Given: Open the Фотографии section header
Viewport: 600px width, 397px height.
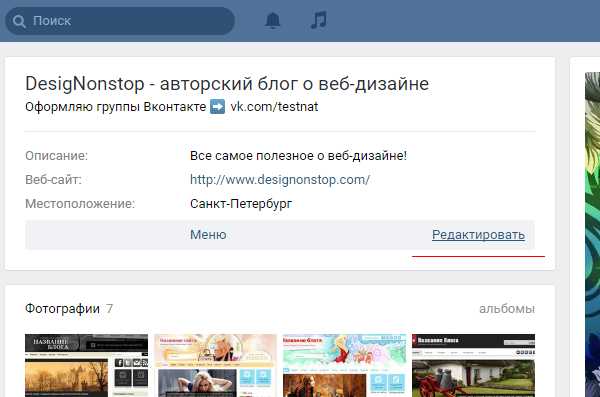Looking at the screenshot, I should [62, 309].
